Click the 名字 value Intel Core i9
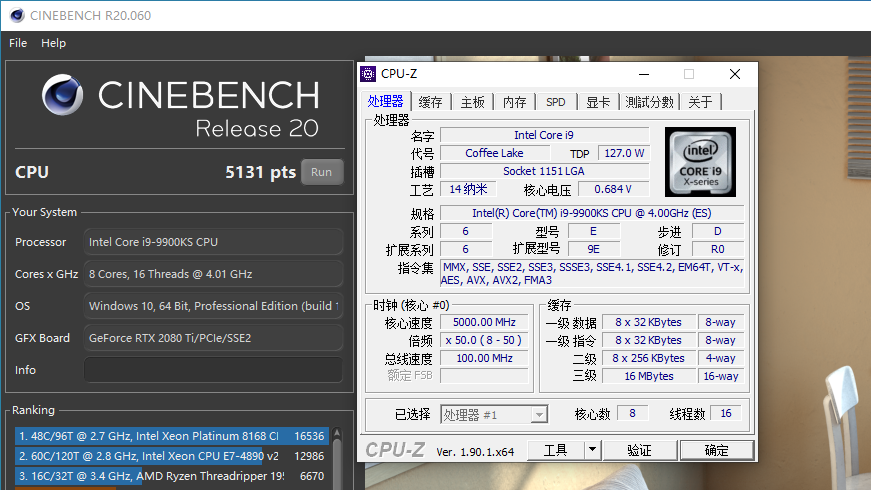The width and height of the screenshot is (871, 490). [x=544, y=135]
